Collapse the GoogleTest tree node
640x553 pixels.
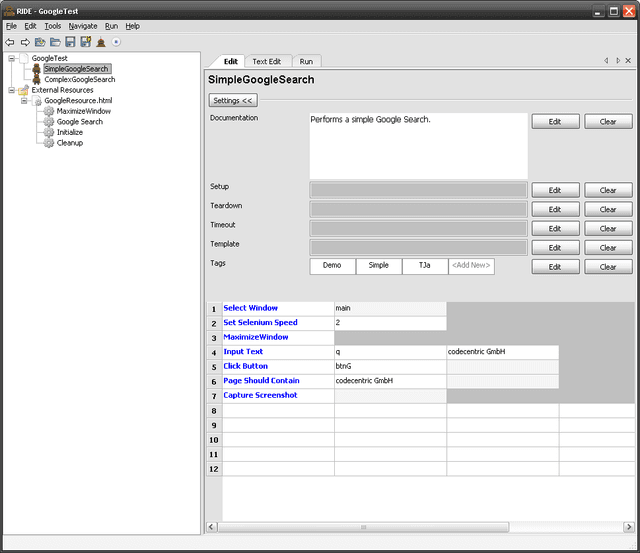(11, 58)
